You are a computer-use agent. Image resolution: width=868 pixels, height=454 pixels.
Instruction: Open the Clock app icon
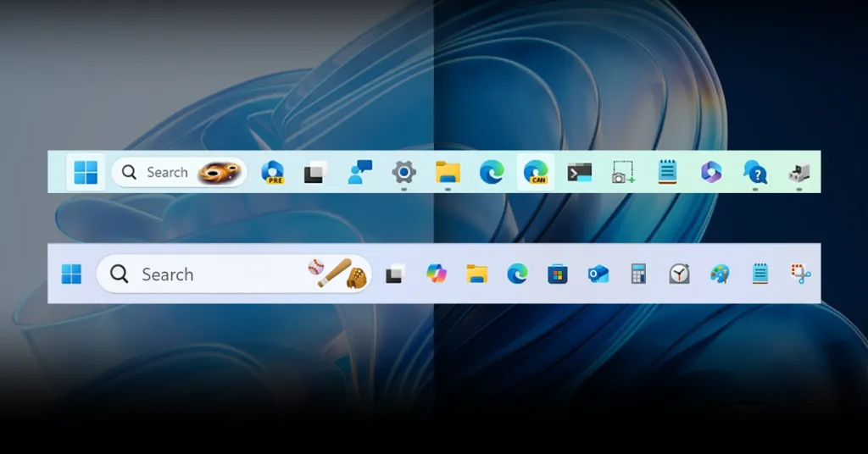pos(679,274)
